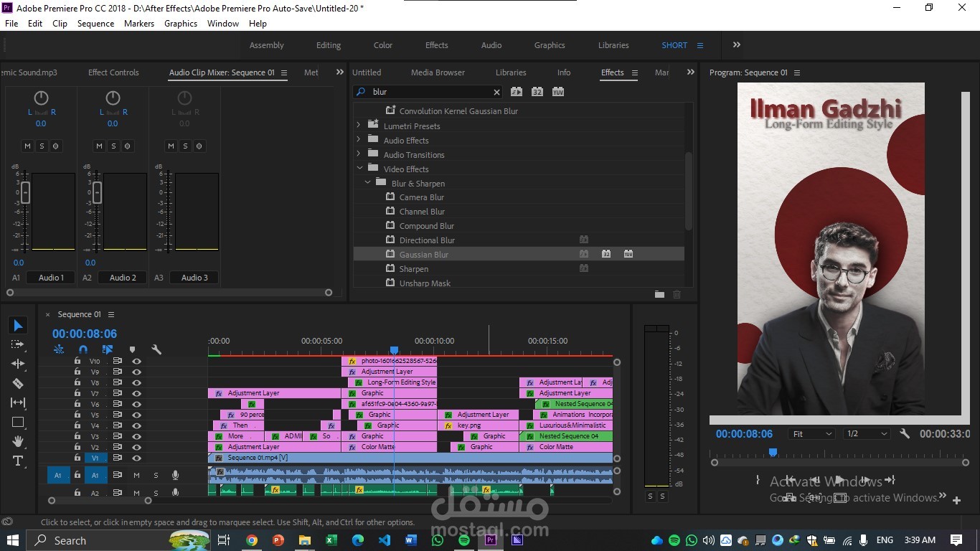Open the Fit zoom level dropdown
Screen dimensions: 980x551
[811, 434]
